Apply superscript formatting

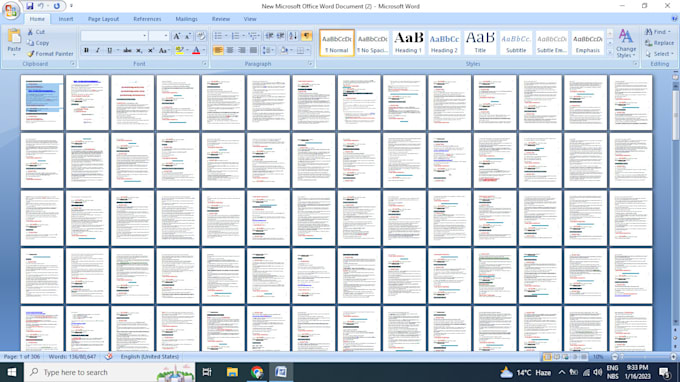tap(150, 51)
